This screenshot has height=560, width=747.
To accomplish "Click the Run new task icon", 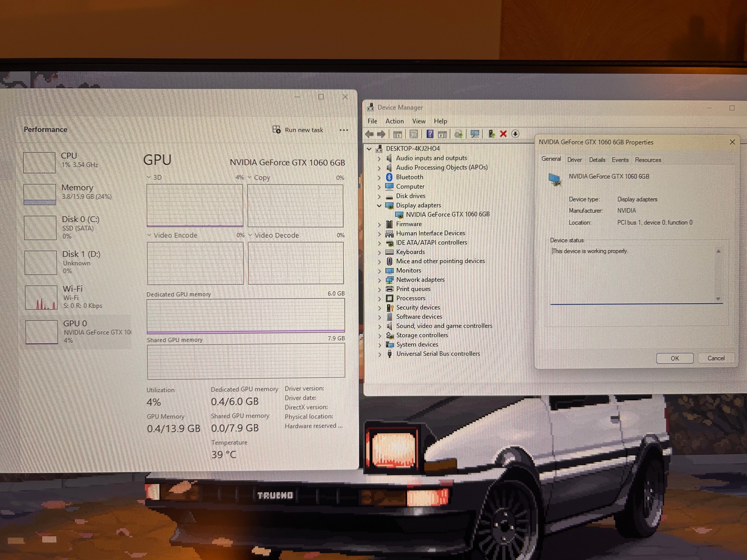I will tap(276, 129).
